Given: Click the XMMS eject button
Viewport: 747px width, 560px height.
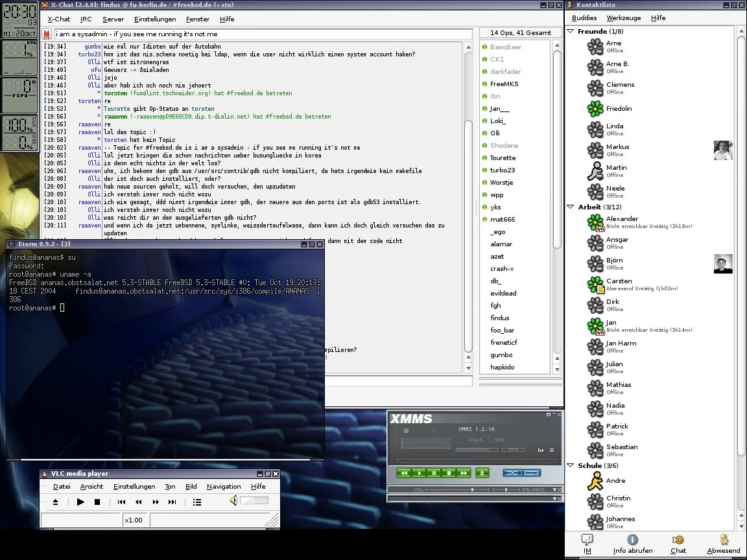Looking at the screenshot, I should coord(482,473).
